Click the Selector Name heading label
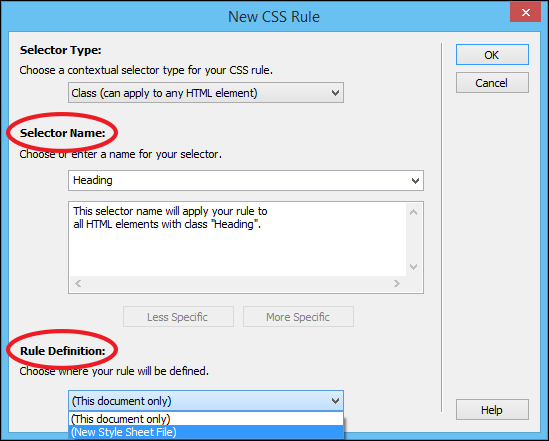 (63, 133)
